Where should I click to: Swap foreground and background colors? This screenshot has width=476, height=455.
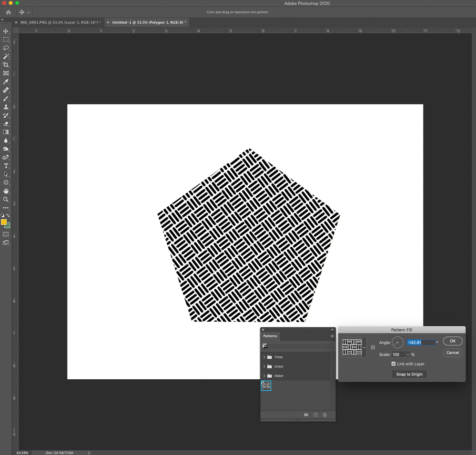[x=8, y=216]
